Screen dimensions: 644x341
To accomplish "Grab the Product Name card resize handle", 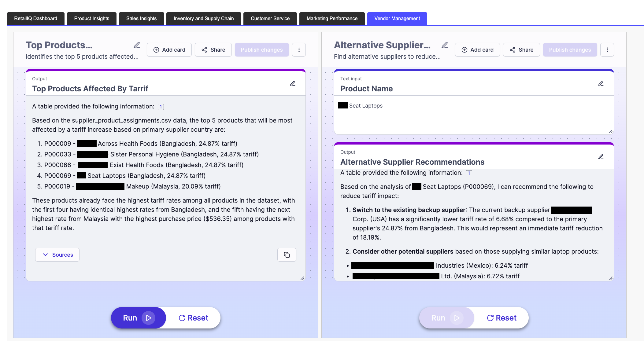I will (610, 132).
